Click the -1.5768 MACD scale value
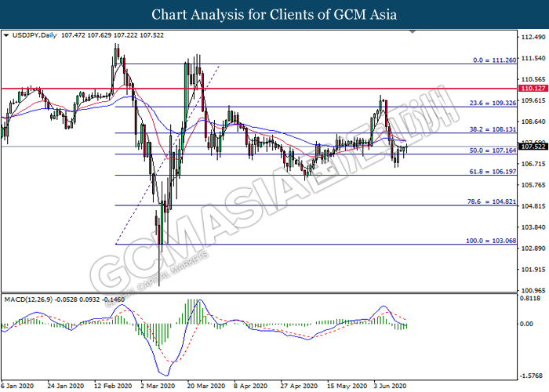The width and height of the screenshot is (549, 392). tap(532, 376)
